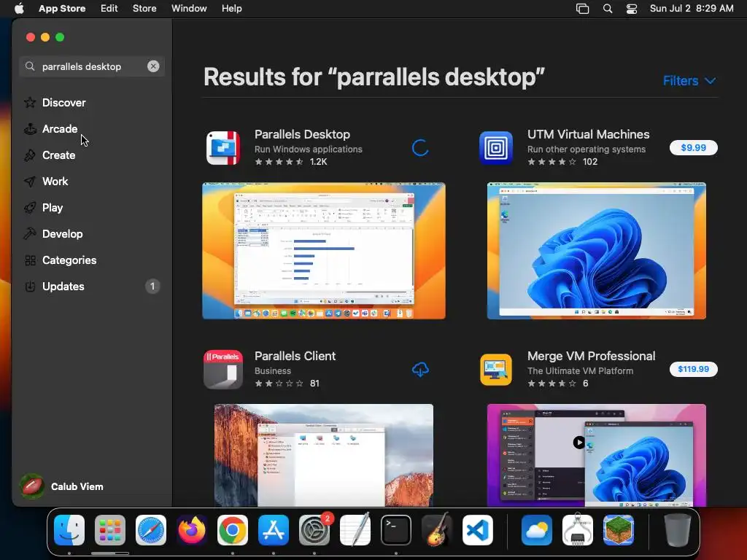The image size is (747, 560).
Task: Clear the search field text
Action: pos(153,66)
